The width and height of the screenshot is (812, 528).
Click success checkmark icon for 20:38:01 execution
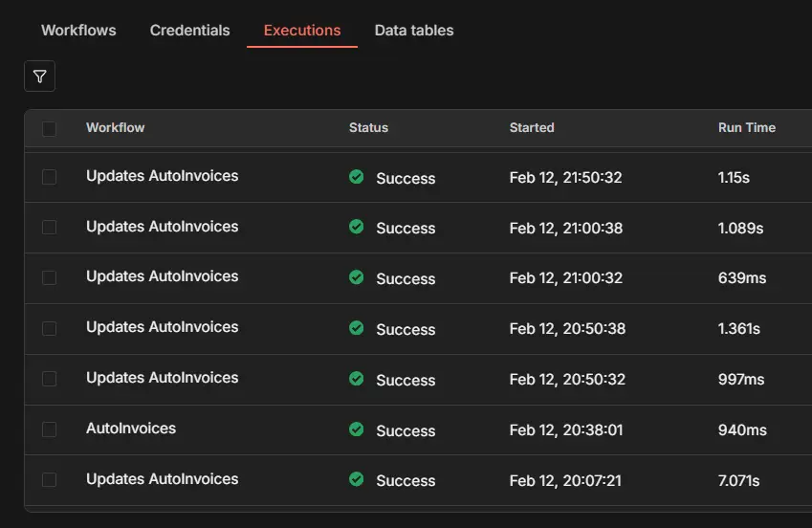coord(357,429)
